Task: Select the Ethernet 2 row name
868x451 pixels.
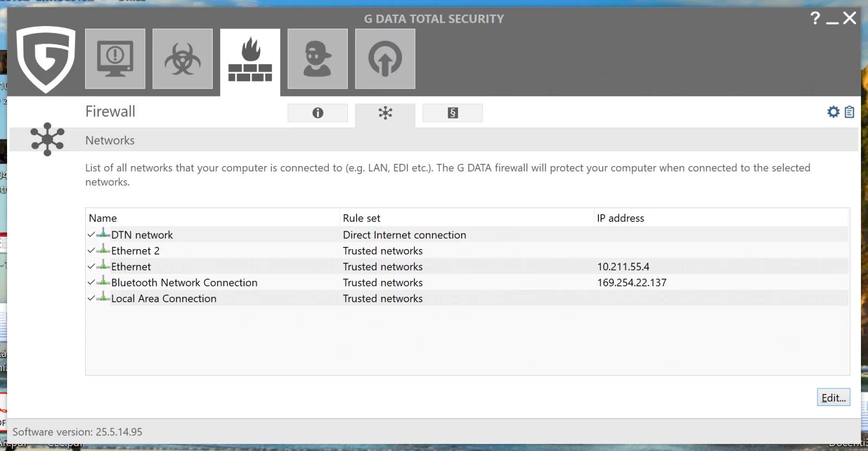Action: pyautogui.click(x=136, y=251)
